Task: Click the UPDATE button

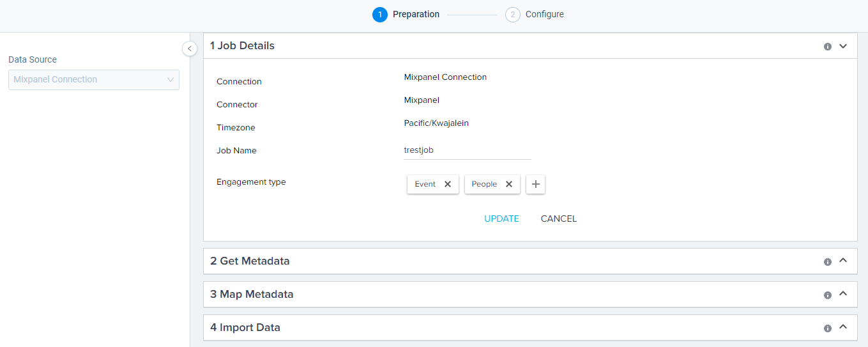Action: [x=501, y=219]
